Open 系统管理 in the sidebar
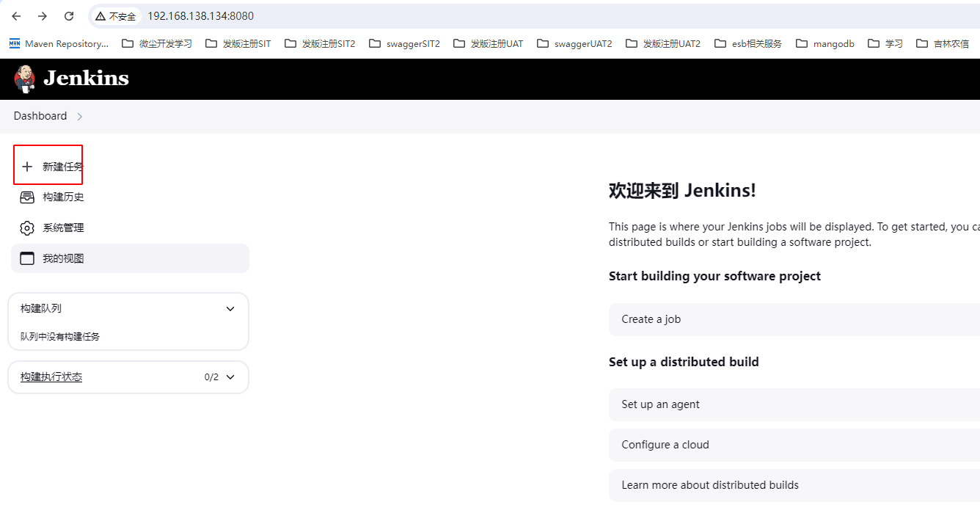This screenshot has width=980, height=513. (64, 228)
